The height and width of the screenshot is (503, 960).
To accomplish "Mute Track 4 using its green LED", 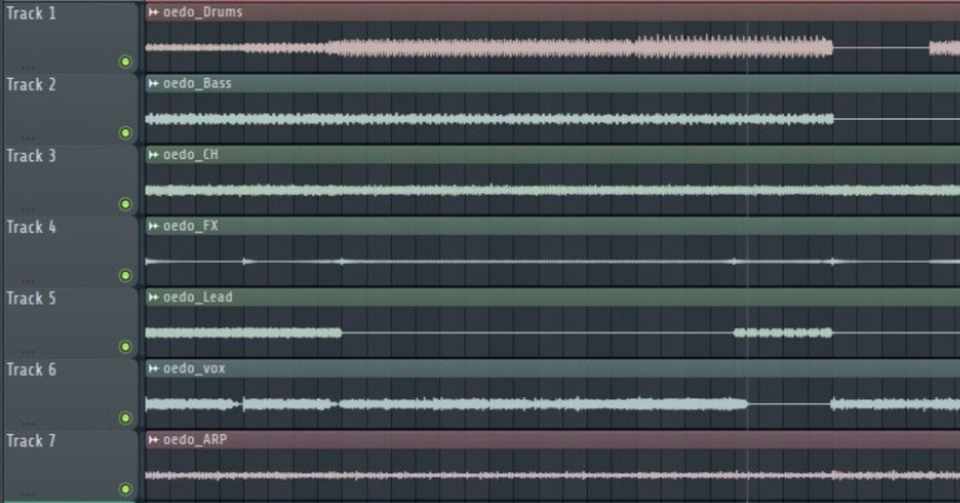I will click(x=125, y=275).
